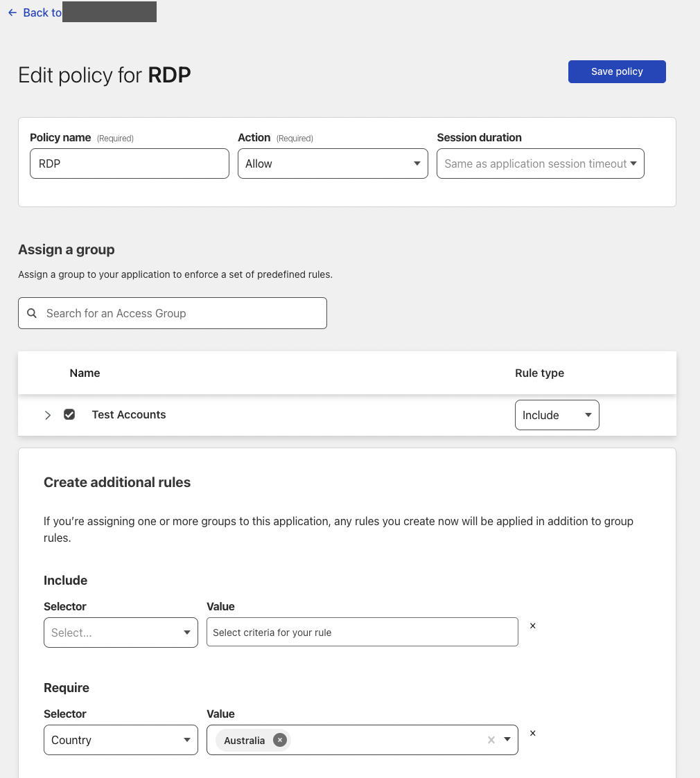Click the search magnifier icon
Viewport: 700px width, 778px height.
(32, 313)
